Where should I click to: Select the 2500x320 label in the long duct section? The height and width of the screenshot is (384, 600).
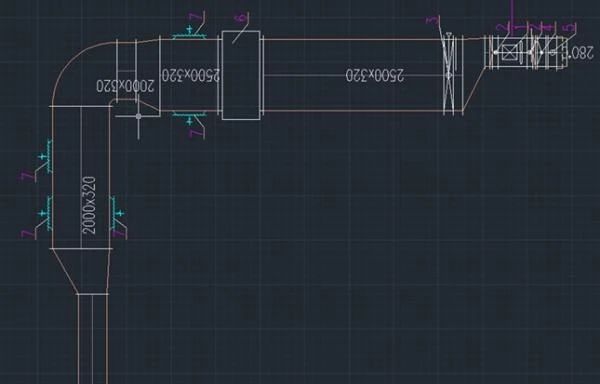(x=375, y=75)
